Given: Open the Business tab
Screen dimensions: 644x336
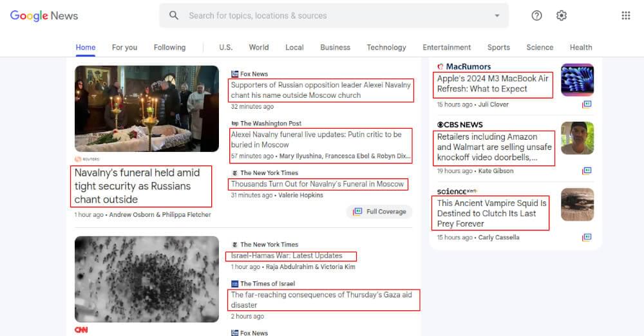Looking at the screenshot, I should 335,47.
